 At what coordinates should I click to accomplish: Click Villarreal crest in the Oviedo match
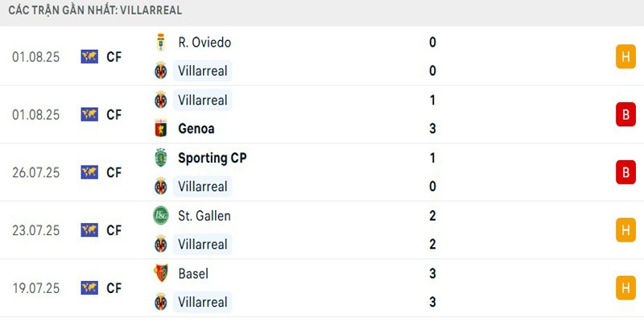point(160,71)
